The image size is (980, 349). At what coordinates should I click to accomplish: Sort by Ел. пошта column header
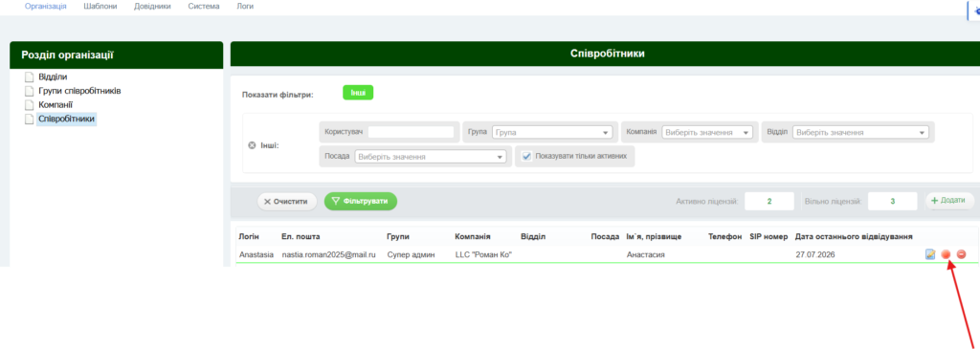[301, 237]
